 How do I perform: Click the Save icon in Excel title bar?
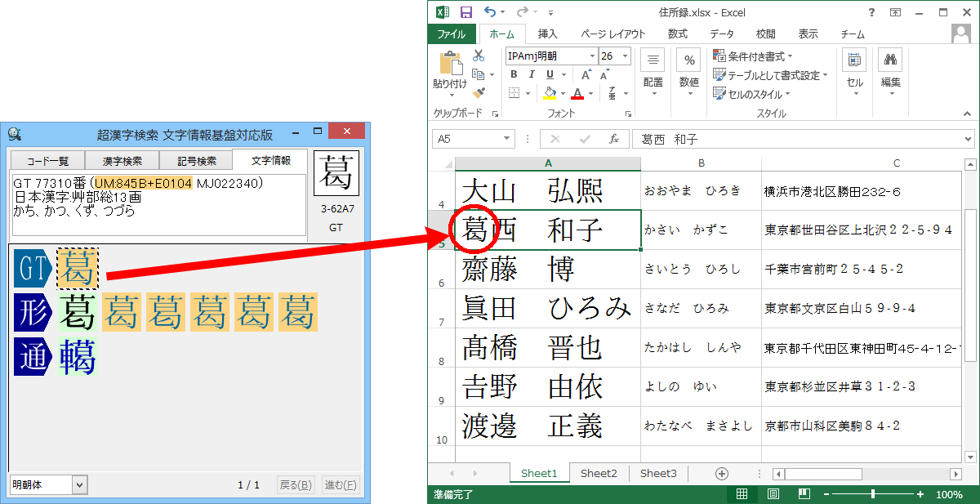466,12
